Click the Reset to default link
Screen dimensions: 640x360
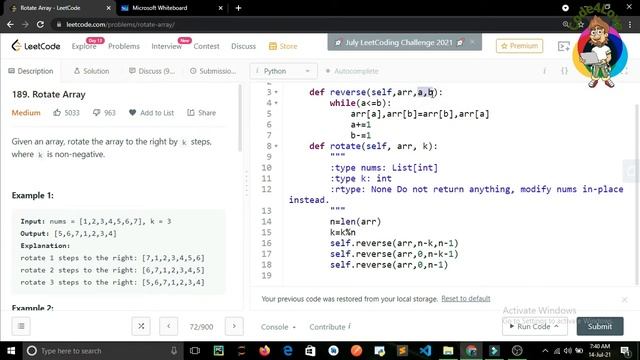coord(466,299)
